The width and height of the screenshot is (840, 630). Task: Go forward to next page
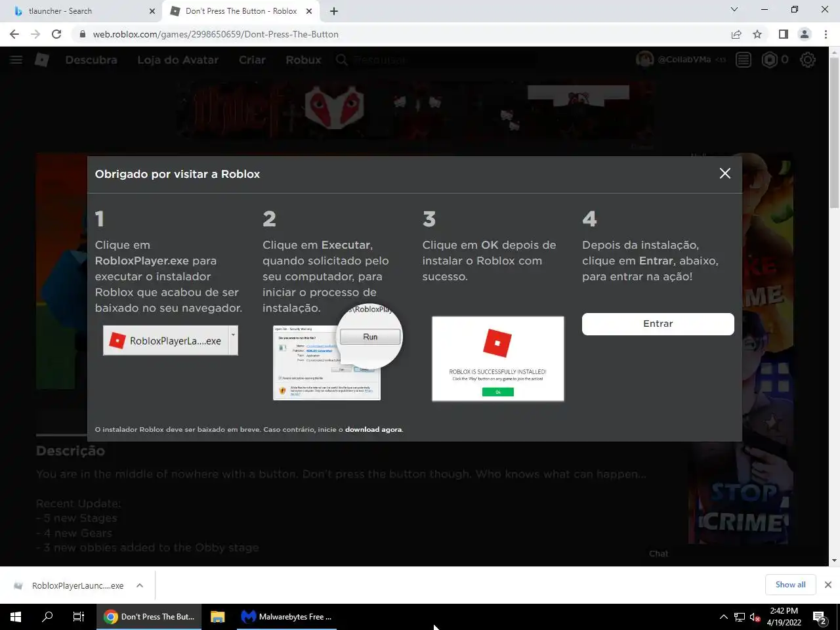[x=35, y=34]
